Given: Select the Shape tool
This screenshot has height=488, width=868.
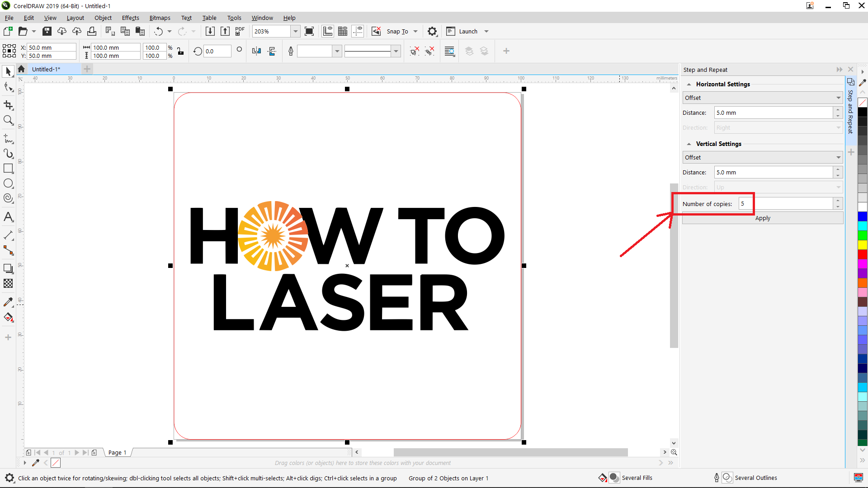Looking at the screenshot, I should [8, 87].
